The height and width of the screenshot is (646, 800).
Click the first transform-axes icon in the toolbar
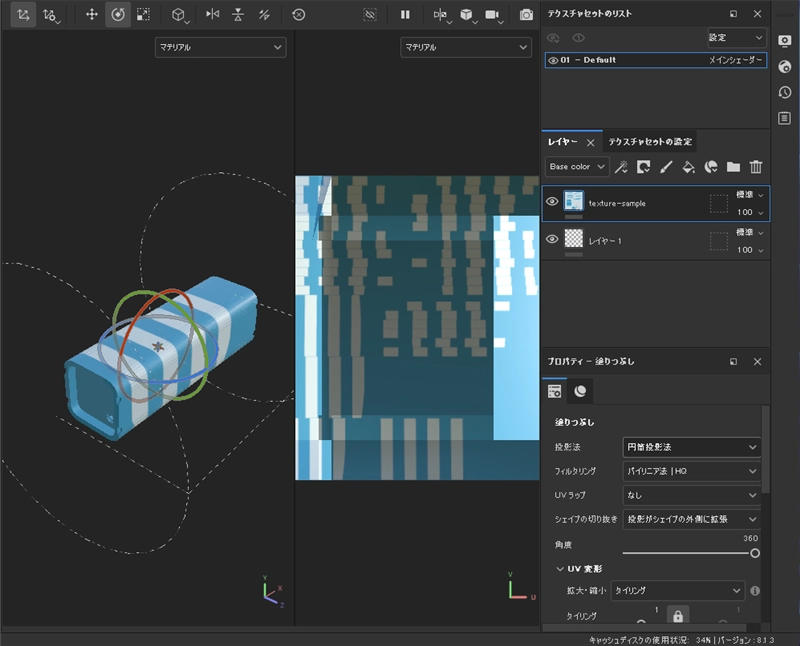coord(23,14)
